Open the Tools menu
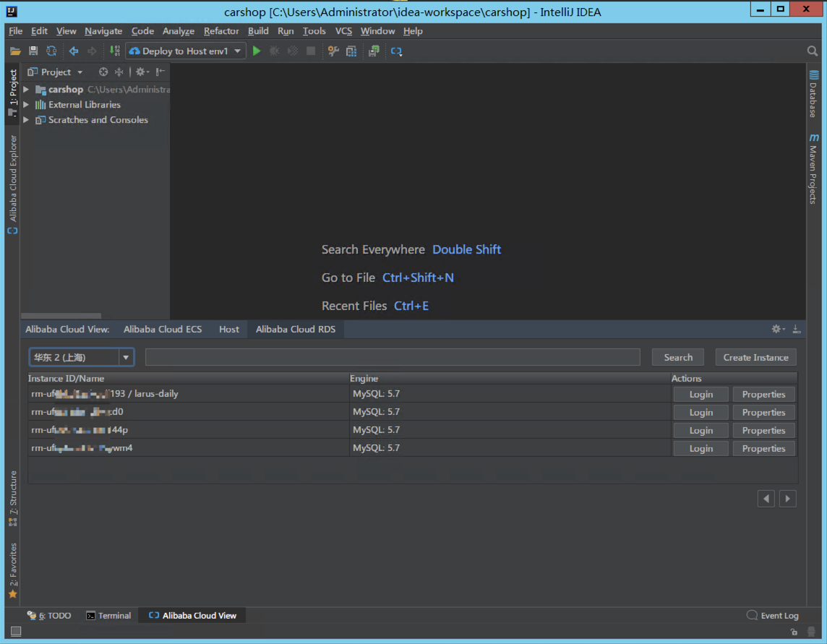This screenshot has width=827, height=644. (314, 31)
